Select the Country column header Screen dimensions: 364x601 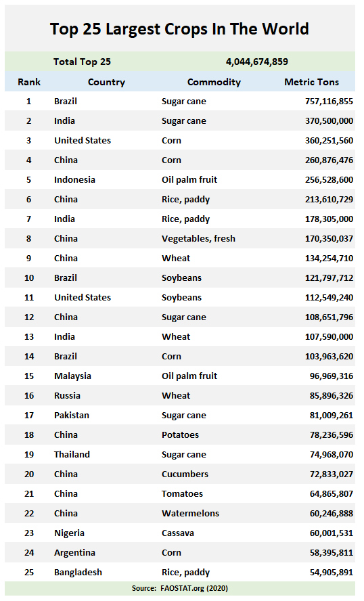pos(106,82)
